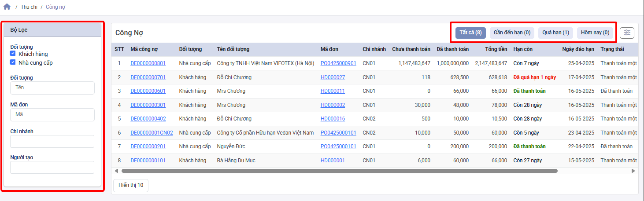644x201 pixels.
Task: Click right arrow of horizontal scrollbar
Action: tap(633, 171)
